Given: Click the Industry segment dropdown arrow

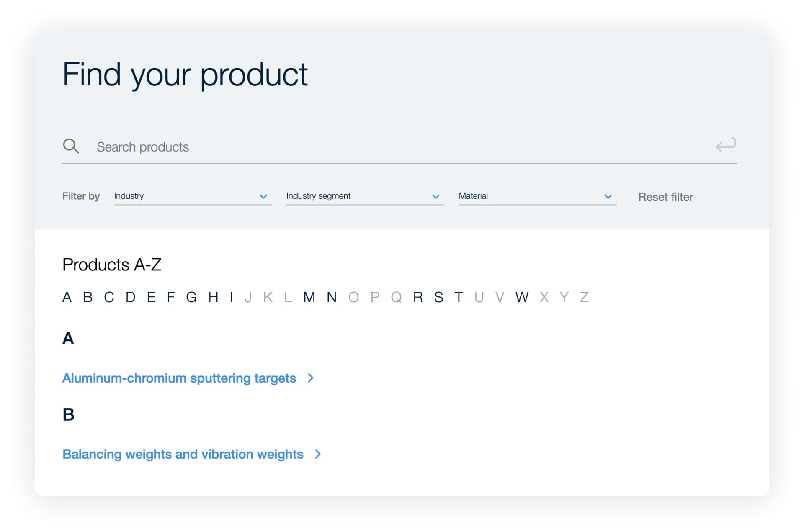Looking at the screenshot, I should [435, 196].
